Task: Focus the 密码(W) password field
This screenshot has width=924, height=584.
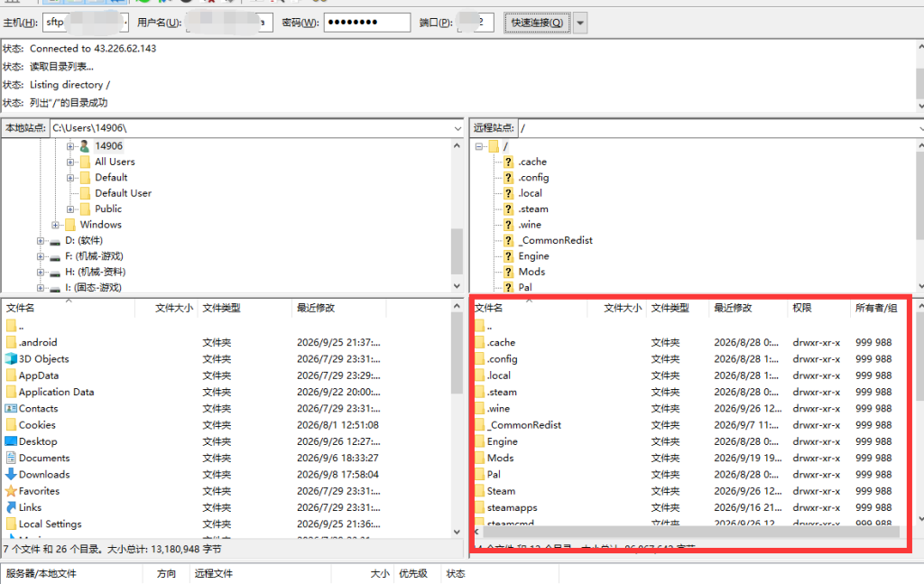Action: coord(367,23)
